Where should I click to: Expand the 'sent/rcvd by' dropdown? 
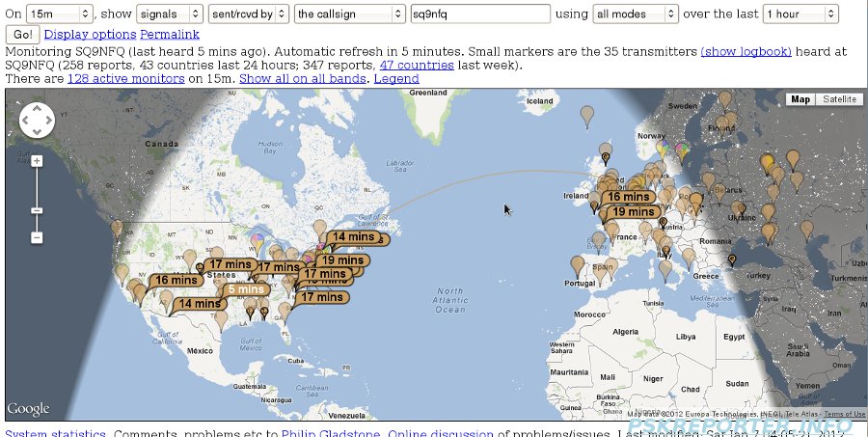(x=249, y=14)
